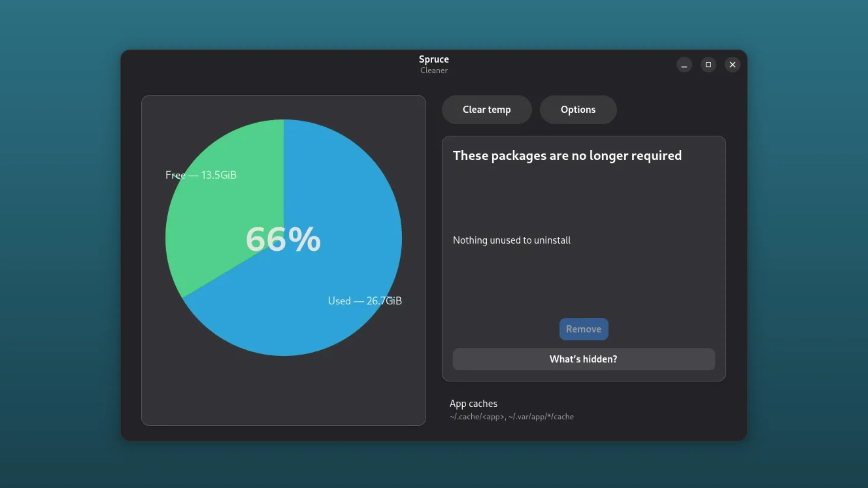Minimize the Spruce window
The height and width of the screenshot is (488, 868).
(x=684, y=64)
